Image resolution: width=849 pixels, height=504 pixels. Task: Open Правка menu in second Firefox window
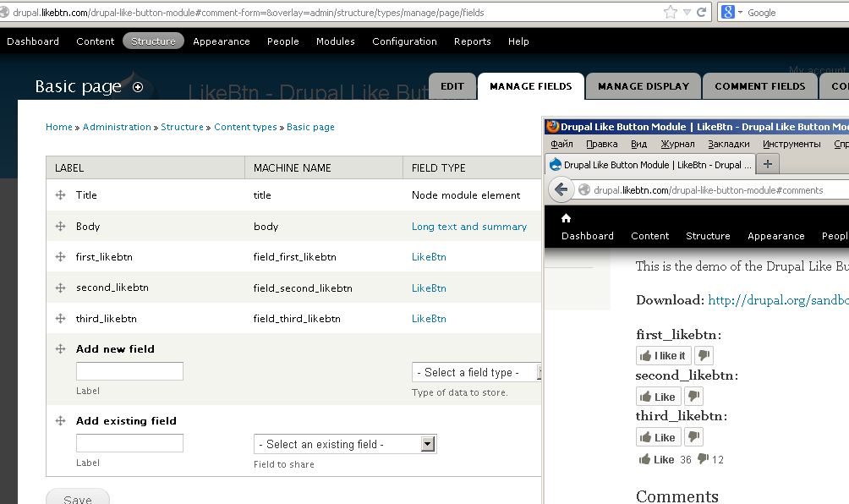click(601, 144)
